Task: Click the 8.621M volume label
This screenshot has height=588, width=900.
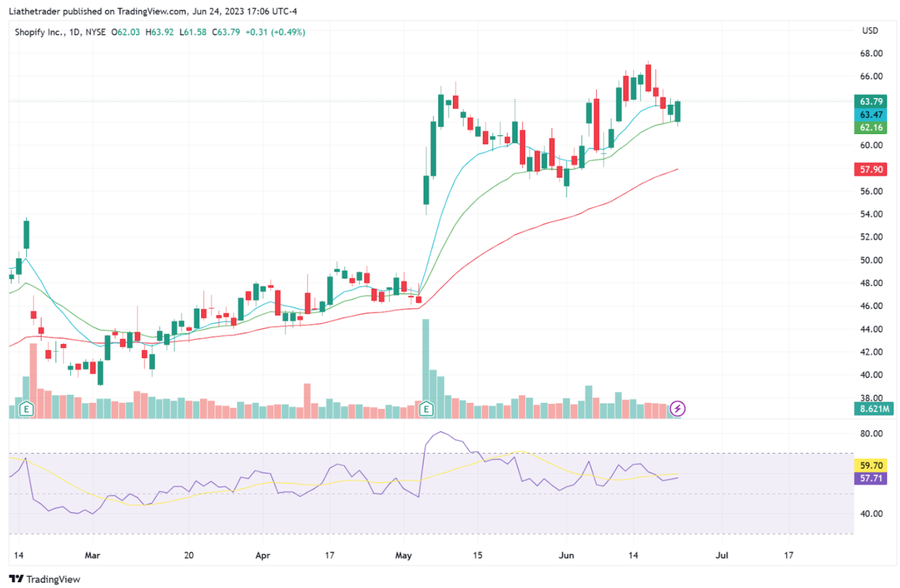Action: click(x=874, y=409)
